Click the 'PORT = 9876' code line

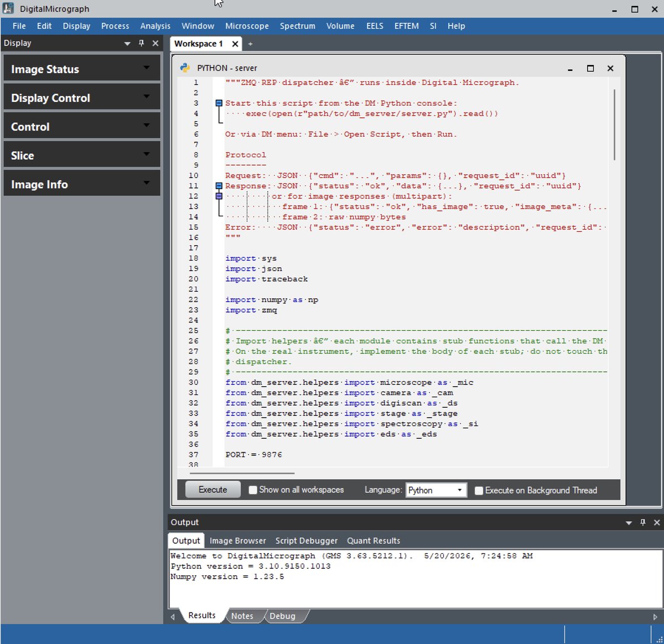coord(253,455)
